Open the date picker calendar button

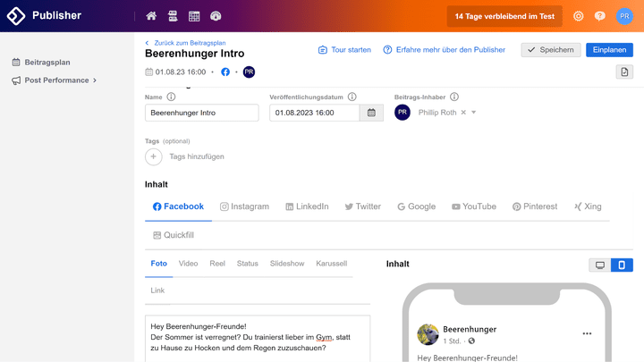tap(371, 113)
